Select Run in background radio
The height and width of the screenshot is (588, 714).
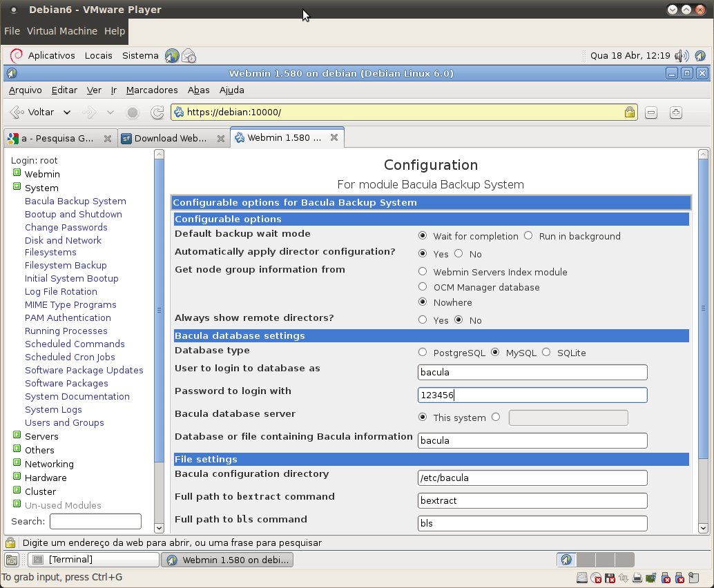[x=528, y=236]
